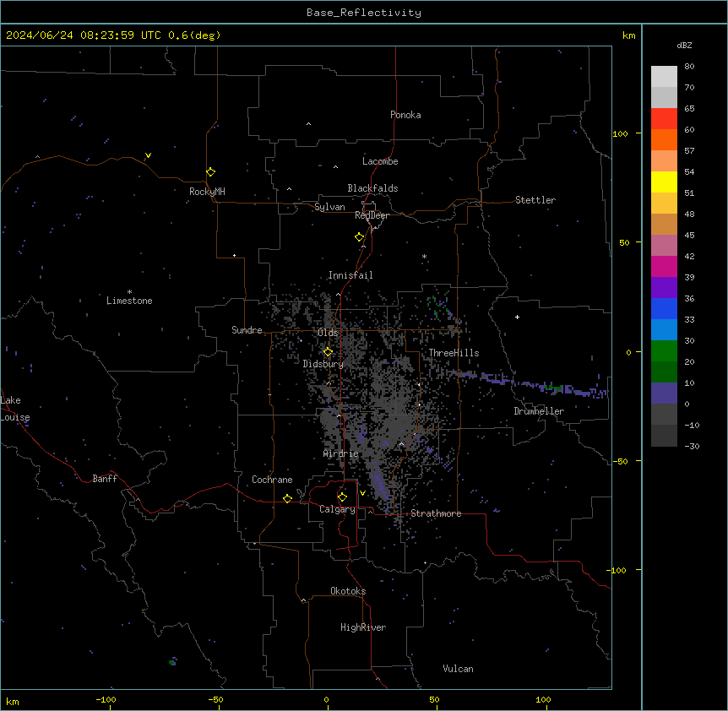Click the Vulcan town label

pyautogui.click(x=458, y=669)
